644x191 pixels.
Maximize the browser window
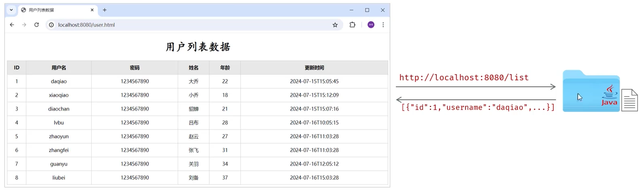point(367,10)
